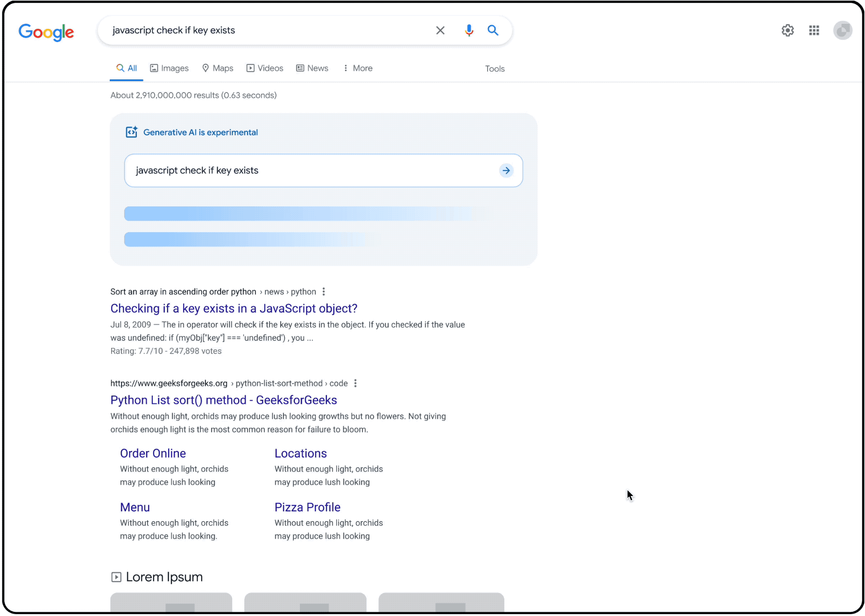The image size is (865, 616).
Task: Open the first video thumbnail under Lorem Ipsum
Action: tap(171, 602)
